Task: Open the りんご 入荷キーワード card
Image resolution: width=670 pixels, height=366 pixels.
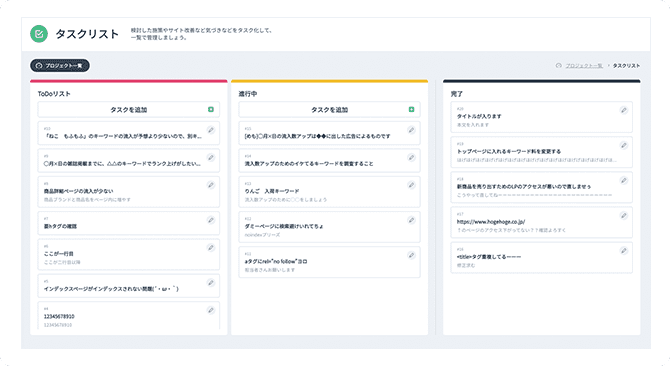Action: tap(329, 192)
